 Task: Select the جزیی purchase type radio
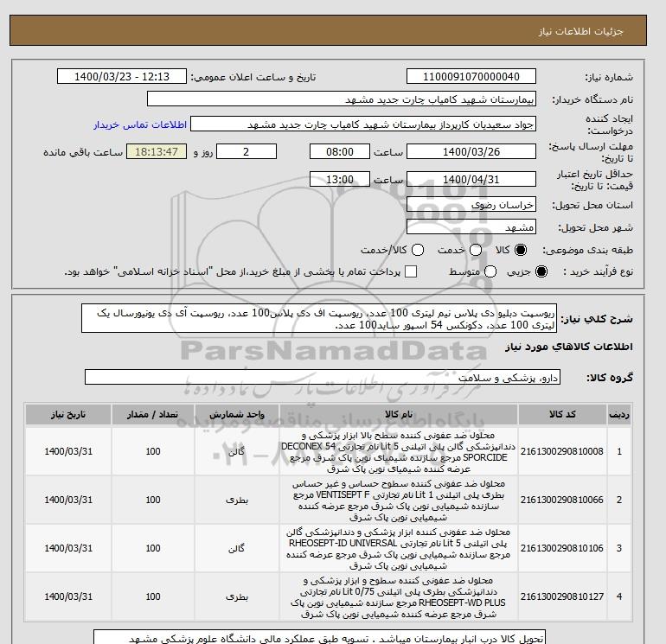tap(541, 271)
